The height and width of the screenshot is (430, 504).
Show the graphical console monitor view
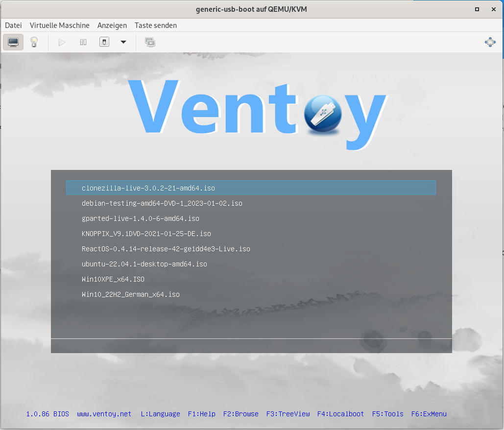(13, 42)
